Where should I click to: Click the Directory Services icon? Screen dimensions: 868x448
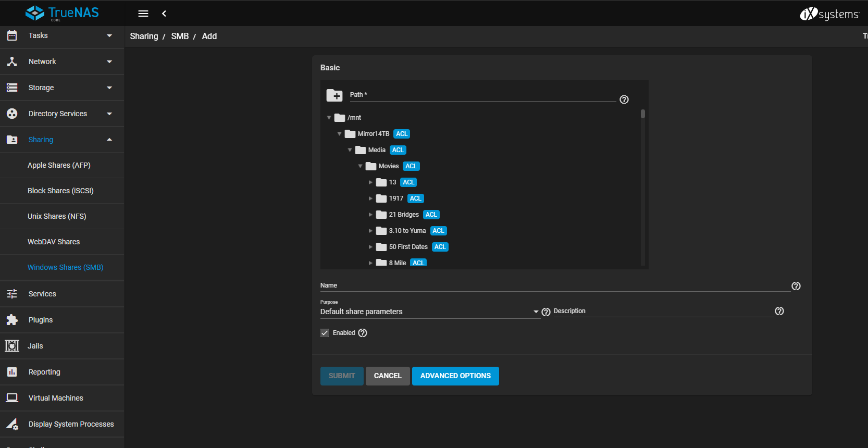[x=12, y=114]
